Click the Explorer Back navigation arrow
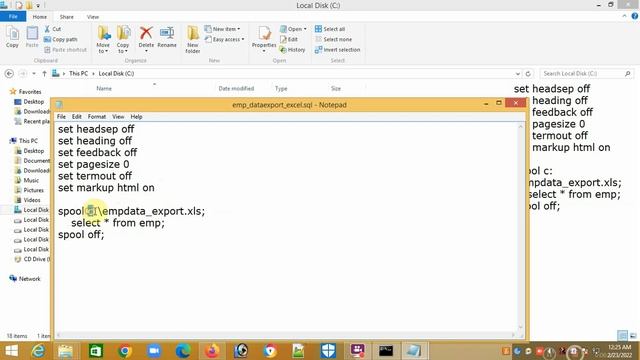 [x=9, y=73]
